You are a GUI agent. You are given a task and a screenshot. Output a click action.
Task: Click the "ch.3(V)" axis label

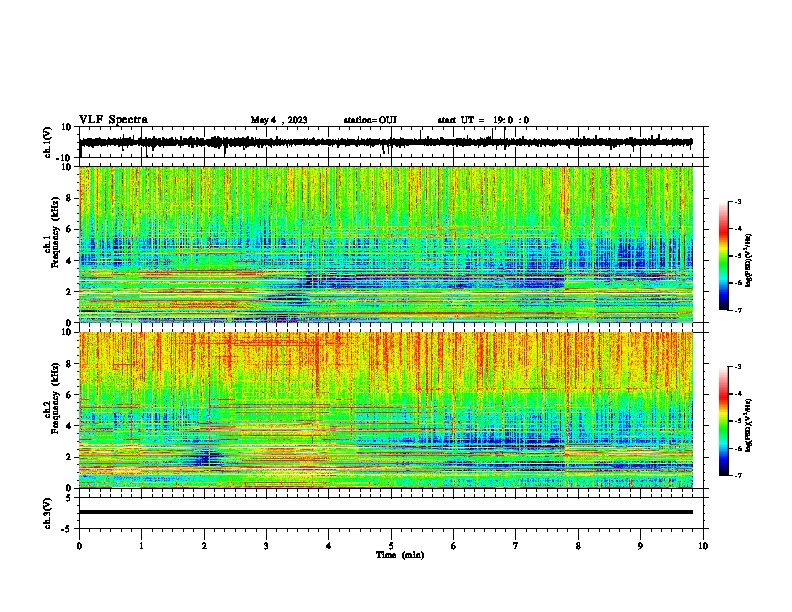pyautogui.click(x=48, y=513)
